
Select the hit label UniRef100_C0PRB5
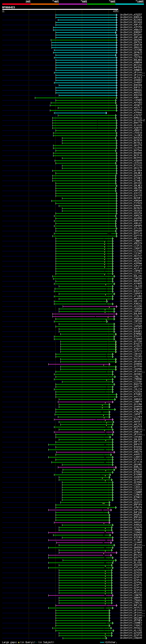(131, 100)
